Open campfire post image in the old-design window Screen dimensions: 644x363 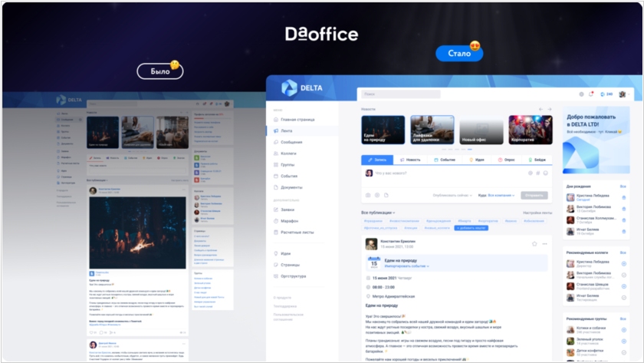click(137, 233)
